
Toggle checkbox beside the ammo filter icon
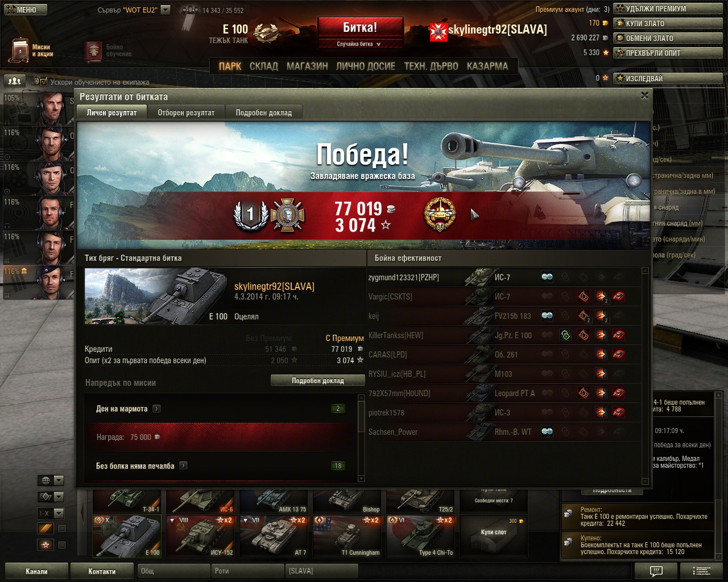pos(62,529)
